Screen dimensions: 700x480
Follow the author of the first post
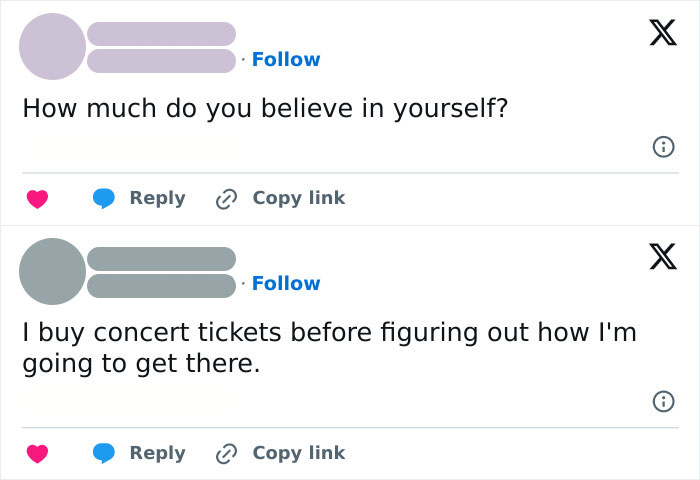[x=286, y=59]
